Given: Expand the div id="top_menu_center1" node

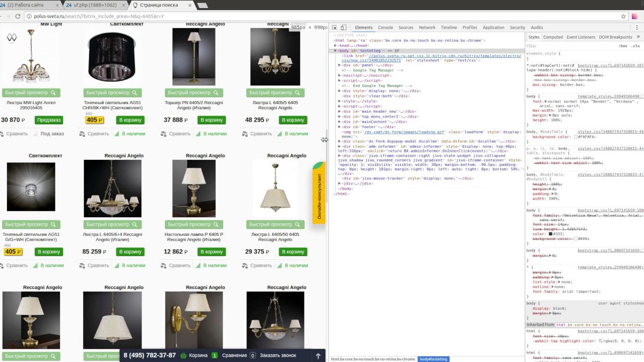Looking at the screenshot, I should [340, 117].
